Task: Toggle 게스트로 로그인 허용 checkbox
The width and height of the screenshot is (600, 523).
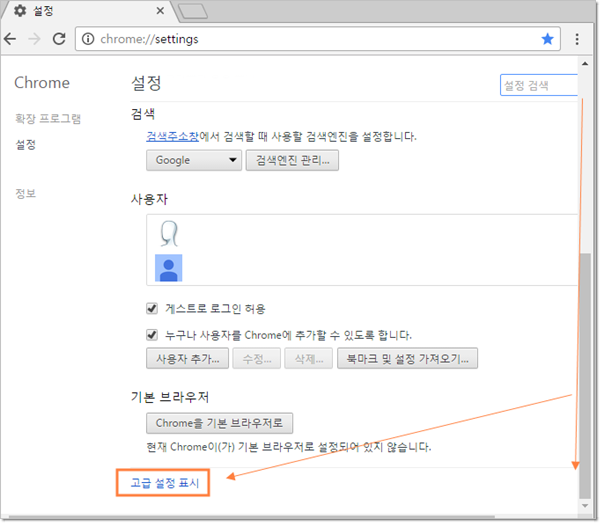Action: tap(152, 308)
